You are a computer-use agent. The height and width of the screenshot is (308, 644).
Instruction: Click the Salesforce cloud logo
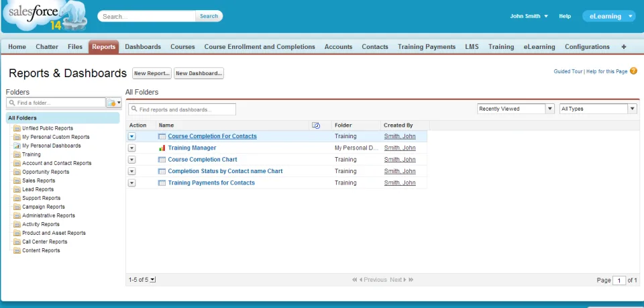(44, 15)
